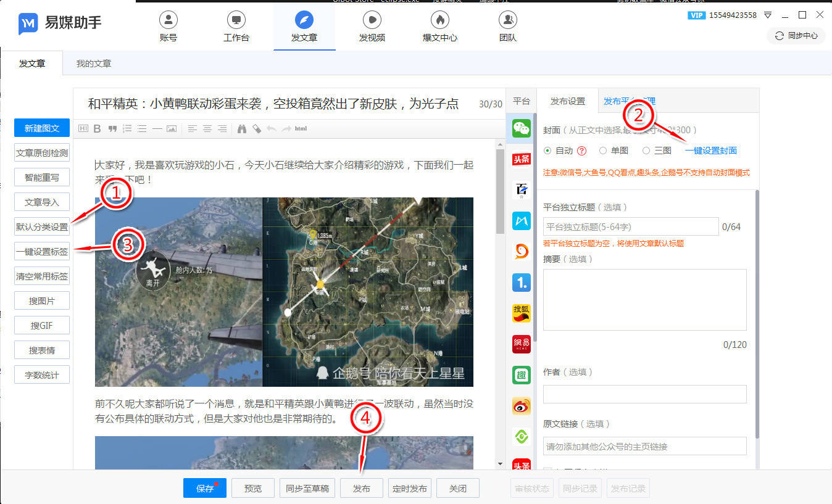
Task: Center align the text
Action: (207, 128)
